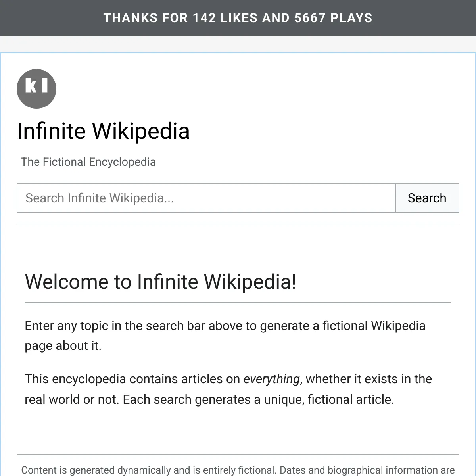476x476 pixels.
Task: Click "5667 PLAYS" in the top banner
Action: tap(333, 18)
